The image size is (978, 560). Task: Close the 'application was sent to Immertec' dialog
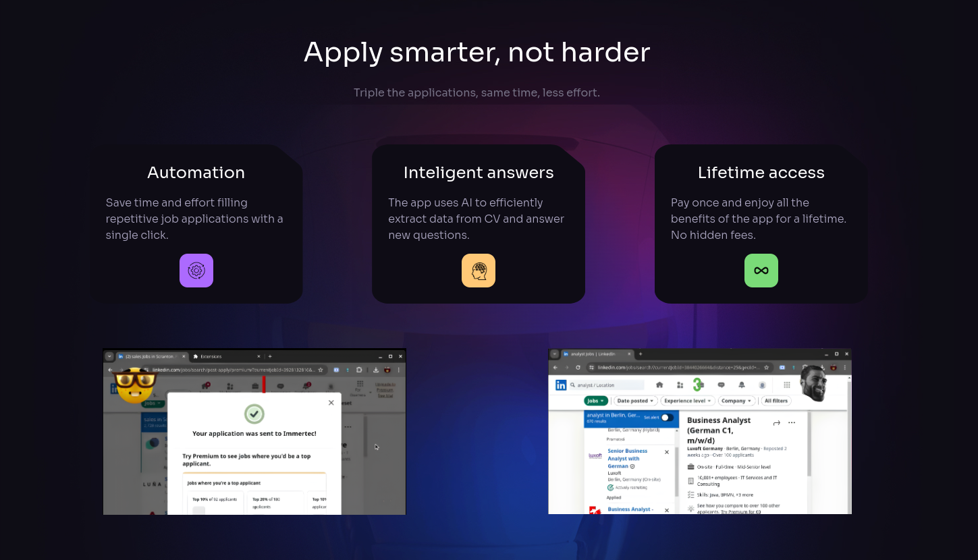coord(331,403)
